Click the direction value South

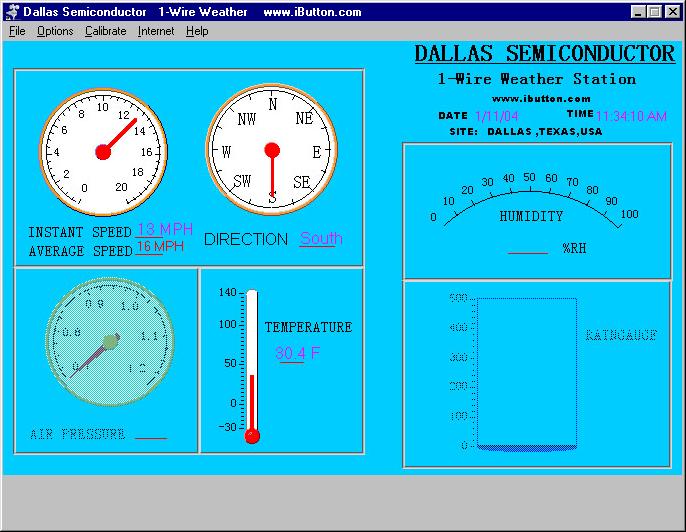point(321,238)
